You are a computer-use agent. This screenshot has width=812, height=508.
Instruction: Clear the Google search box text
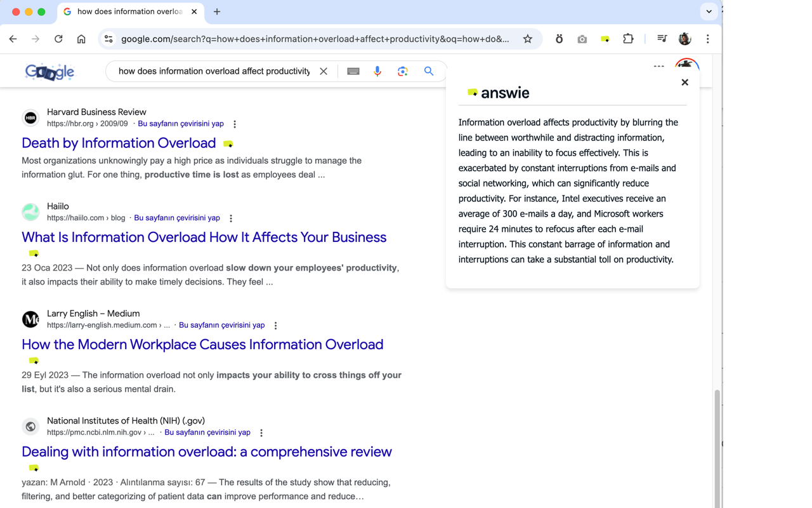pos(324,71)
